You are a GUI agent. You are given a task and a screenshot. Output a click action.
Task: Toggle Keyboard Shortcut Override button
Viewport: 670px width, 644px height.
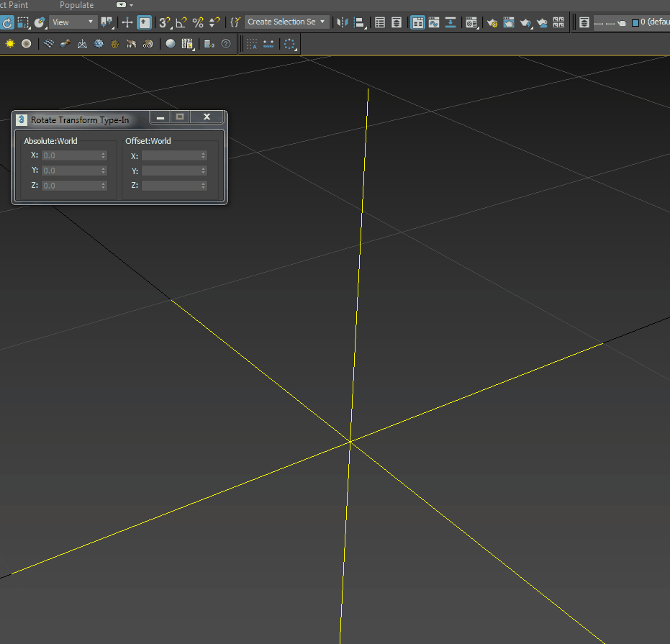(x=145, y=22)
